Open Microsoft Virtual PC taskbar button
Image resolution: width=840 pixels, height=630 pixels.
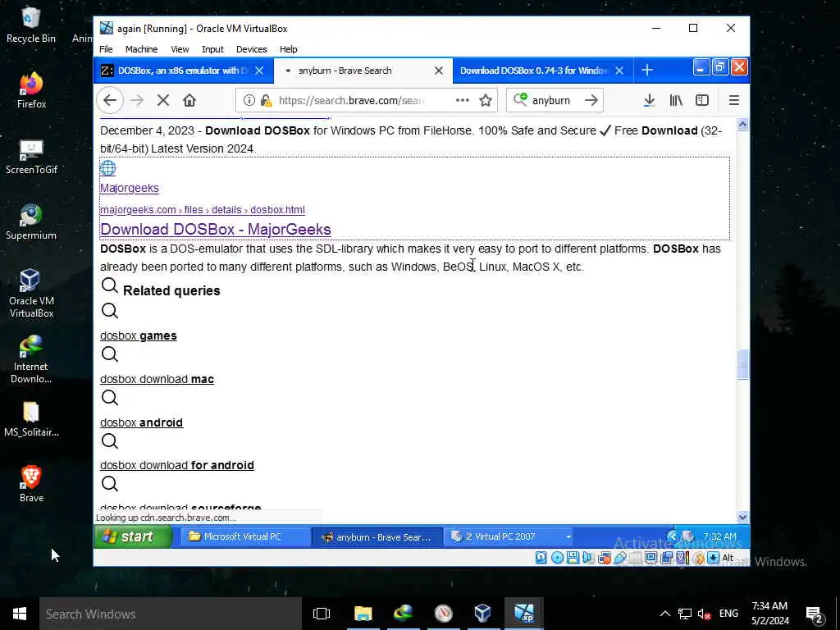tap(244, 536)
